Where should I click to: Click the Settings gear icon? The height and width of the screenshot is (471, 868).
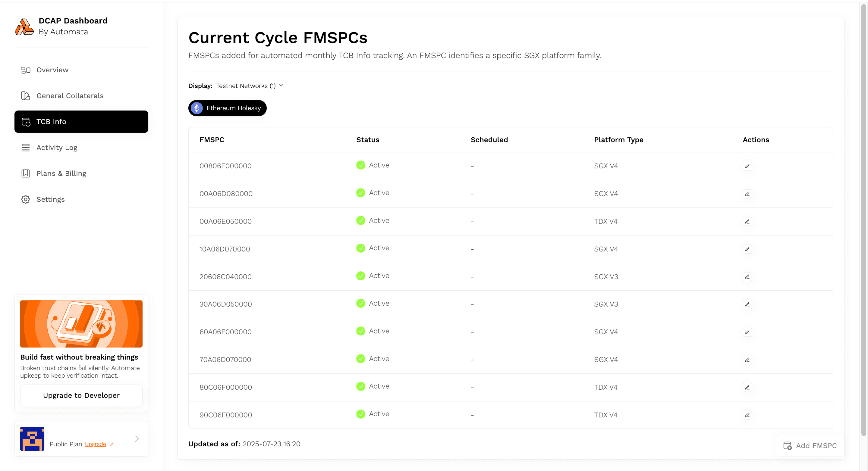tap(26, 199)
